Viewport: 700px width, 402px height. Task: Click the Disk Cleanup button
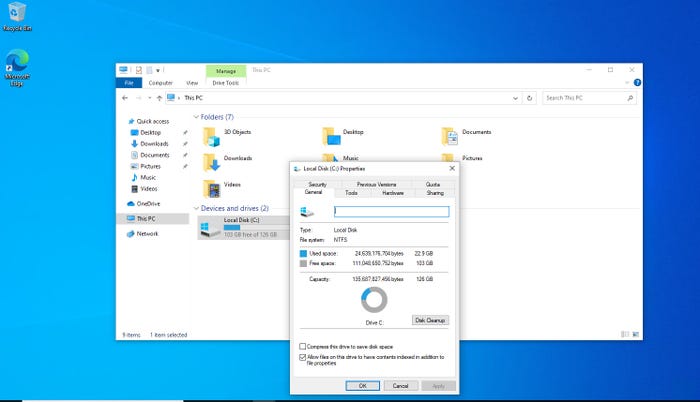(x=430, y=320)
